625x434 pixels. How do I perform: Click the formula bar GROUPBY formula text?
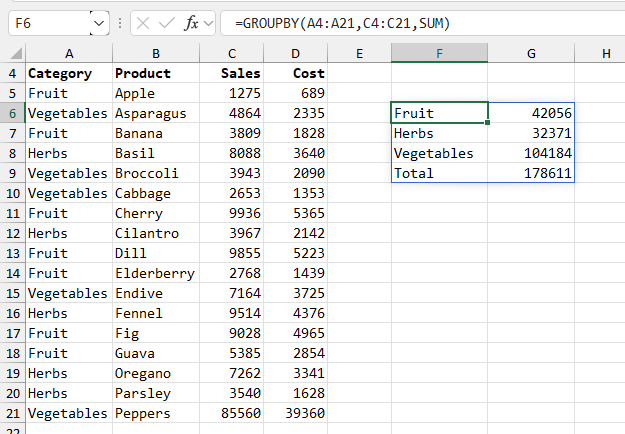coord(342,24)
